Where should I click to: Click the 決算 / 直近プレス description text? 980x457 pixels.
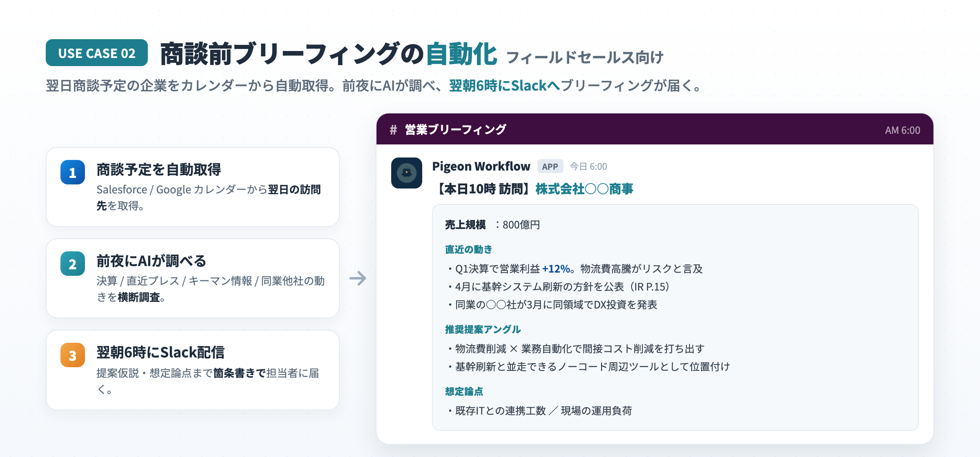click(x=211, y=289)
